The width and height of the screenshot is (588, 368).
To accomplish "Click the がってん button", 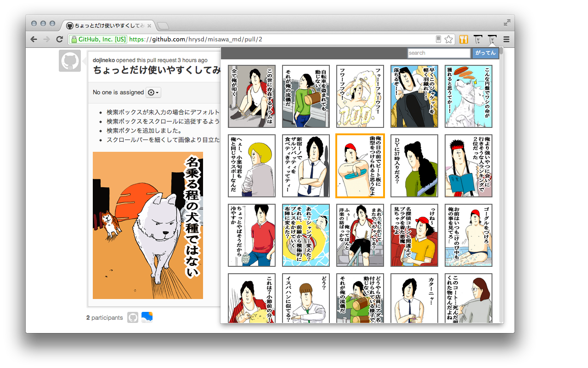I will [486, 53].
